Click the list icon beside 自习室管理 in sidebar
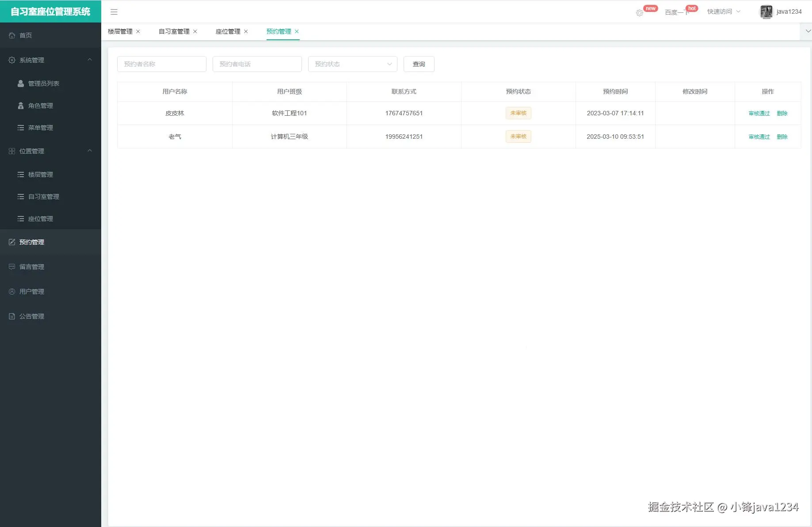 pyautogui.click(x=21, y=197)
